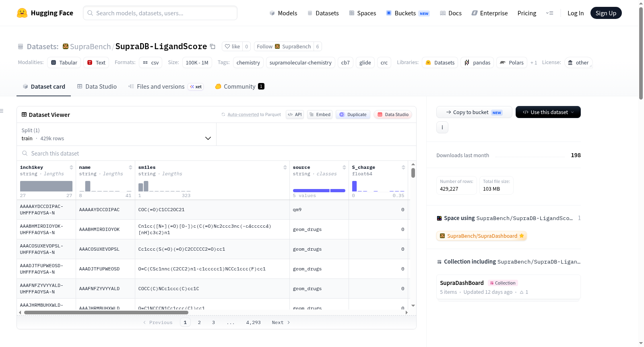Filter by the supramolecular-chemistry tag
The width and height of the screenshot is (644, 347).
301,62
